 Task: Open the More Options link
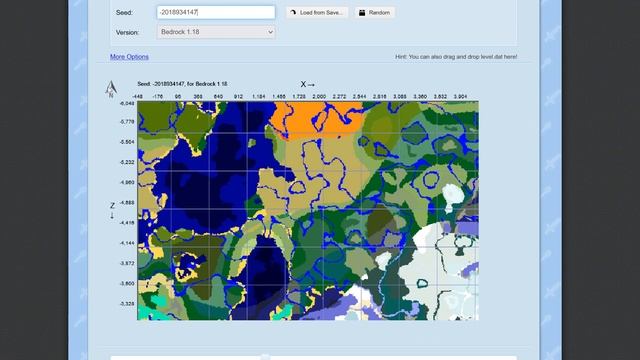[129, 57]
